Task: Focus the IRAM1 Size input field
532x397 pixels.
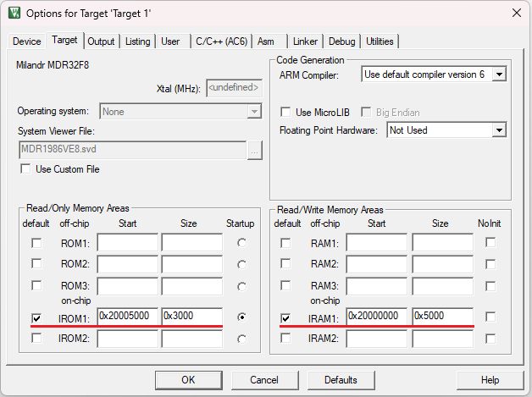Action: (442, 316)
